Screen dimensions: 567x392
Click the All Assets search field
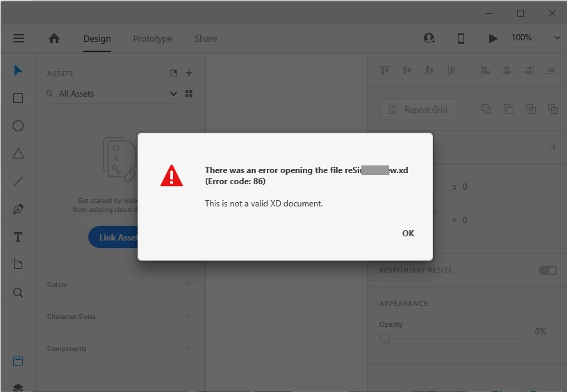[112, 94]
